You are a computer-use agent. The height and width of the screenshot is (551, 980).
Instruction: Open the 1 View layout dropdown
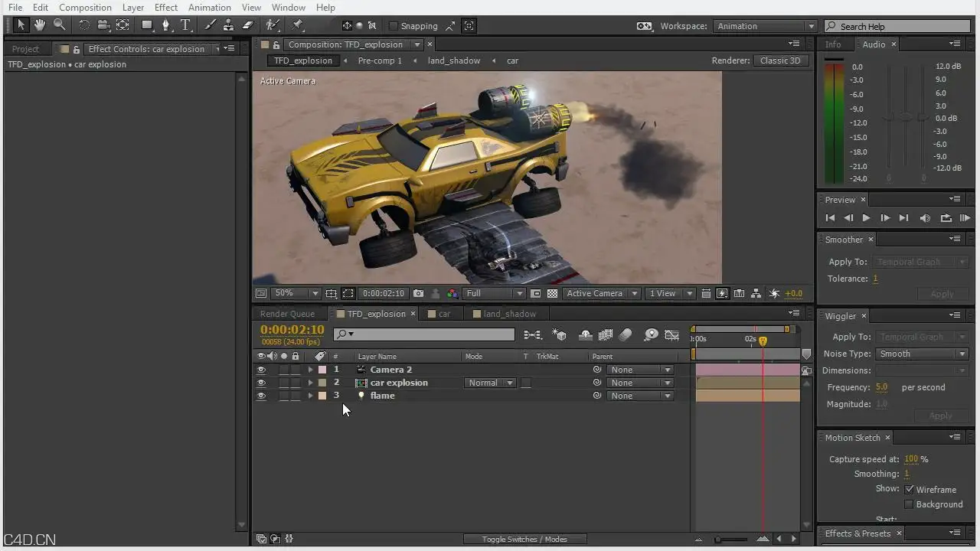click(670, 293)
